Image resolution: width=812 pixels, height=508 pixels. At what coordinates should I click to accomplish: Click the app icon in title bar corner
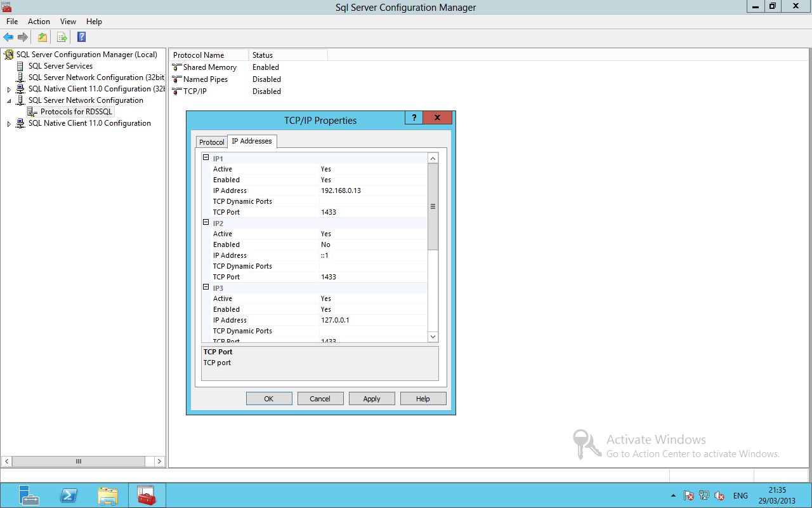[6, 6]
